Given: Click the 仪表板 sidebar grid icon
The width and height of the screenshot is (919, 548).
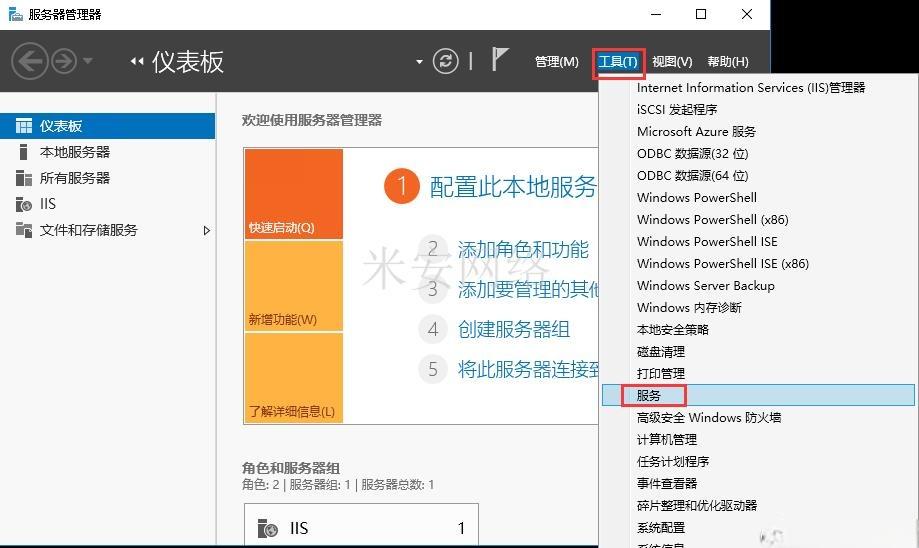Looking at the screenshot, I should 24,126.
